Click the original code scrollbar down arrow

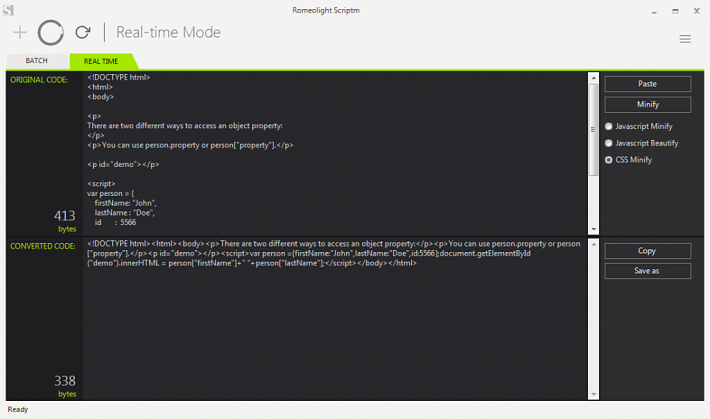593,229
